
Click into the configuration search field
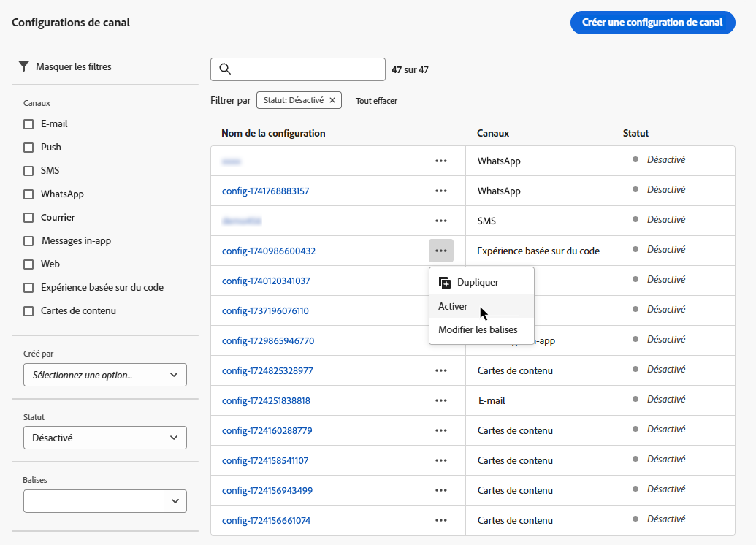point(307,69)
